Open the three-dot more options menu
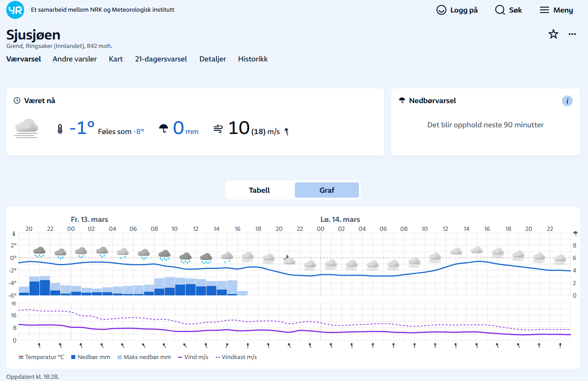The height and width of the screenshot is (381, 588). [572, 34]
